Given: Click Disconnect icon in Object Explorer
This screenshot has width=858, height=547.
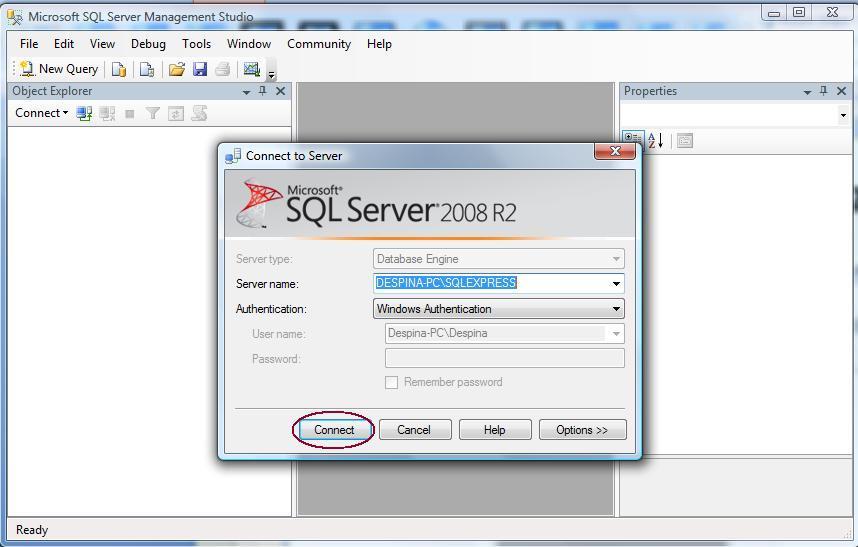Looking at the screenshot, I should 107,113.
